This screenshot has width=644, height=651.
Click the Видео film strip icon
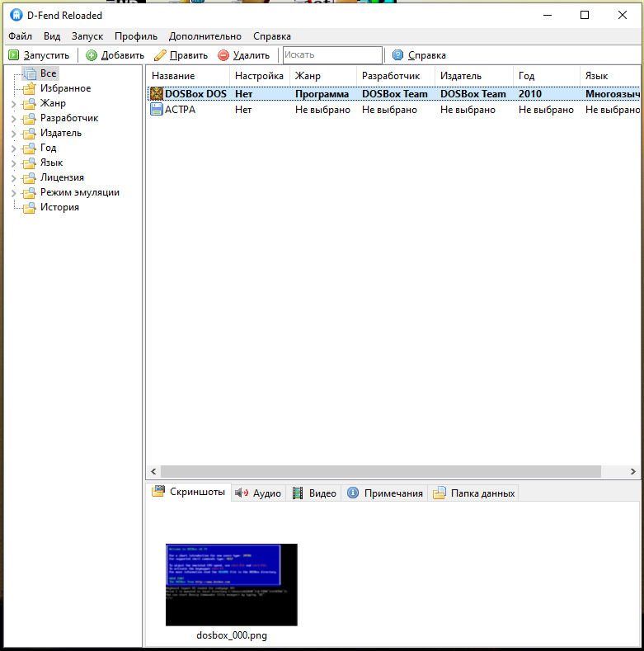[x=298, y=493]
